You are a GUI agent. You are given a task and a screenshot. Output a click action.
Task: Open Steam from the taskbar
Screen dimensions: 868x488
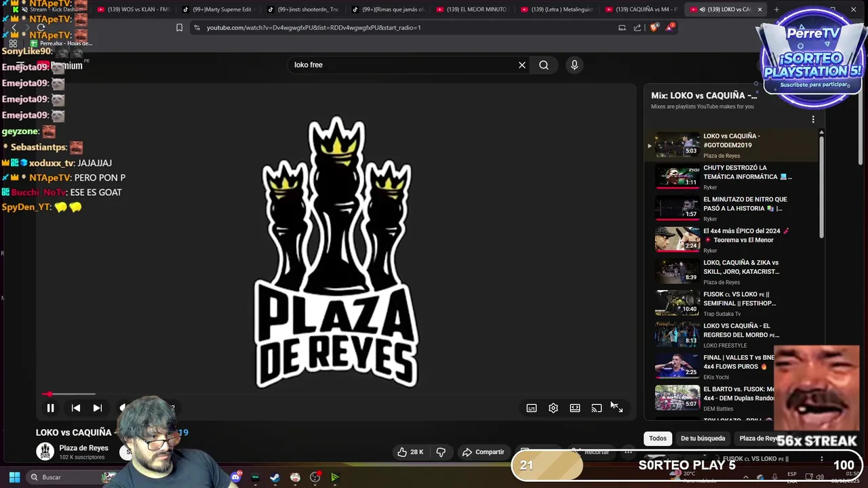pyautogui.click(x=275, y=477)
